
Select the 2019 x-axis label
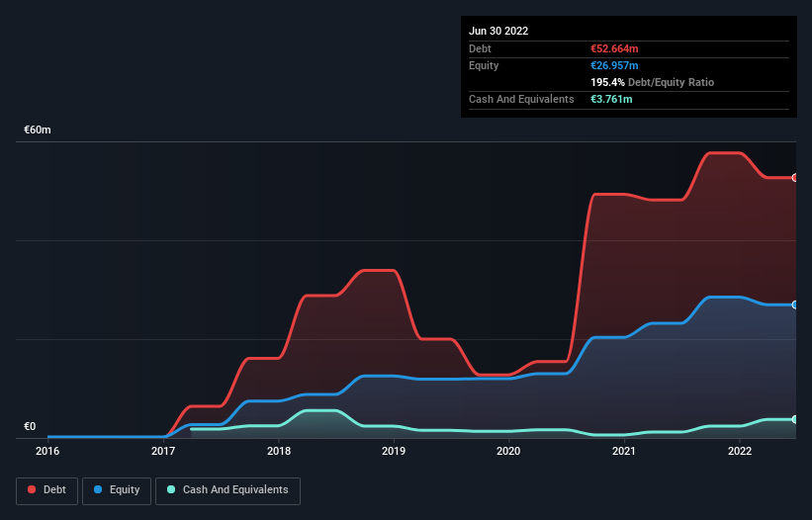[394, 451]
